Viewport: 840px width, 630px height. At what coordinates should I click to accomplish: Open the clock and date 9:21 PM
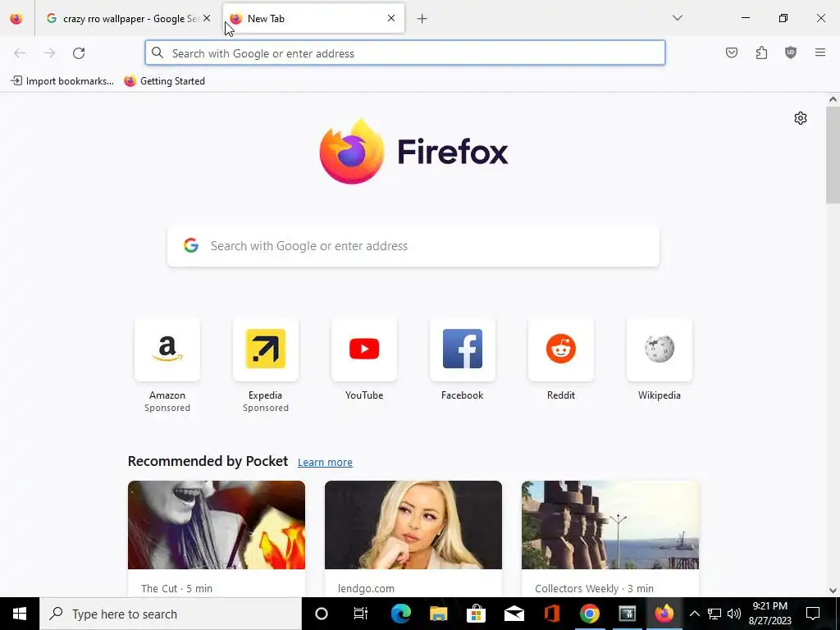769,614
